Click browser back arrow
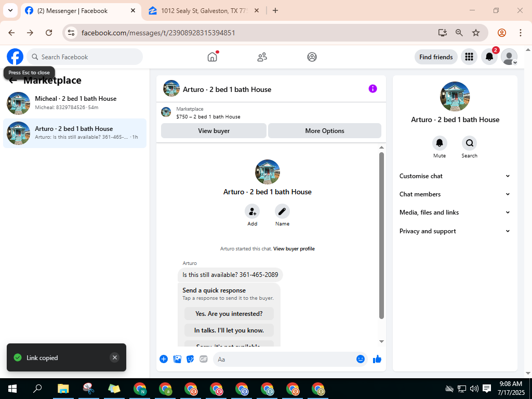532x399 pixels. pyautogui.click(x=11, y=33)
